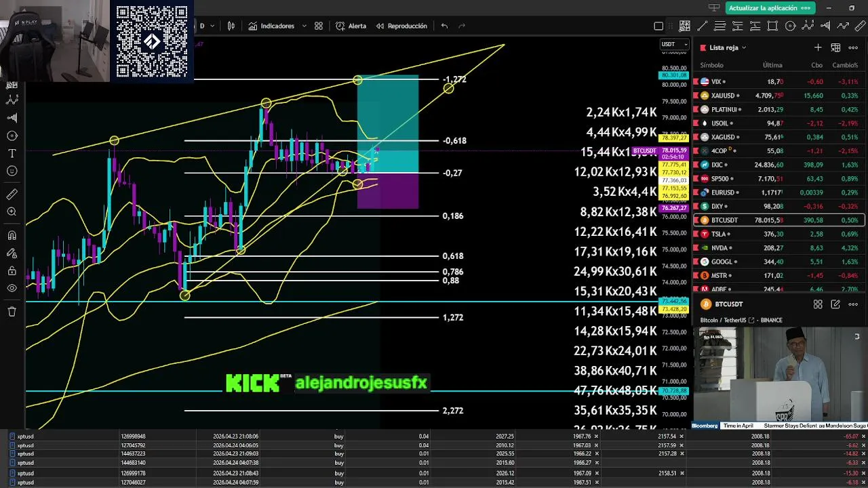This screenshot has height=488, width=868.
Task: Sort watchlist by Cambio% column
Action: tap(845, 65)
